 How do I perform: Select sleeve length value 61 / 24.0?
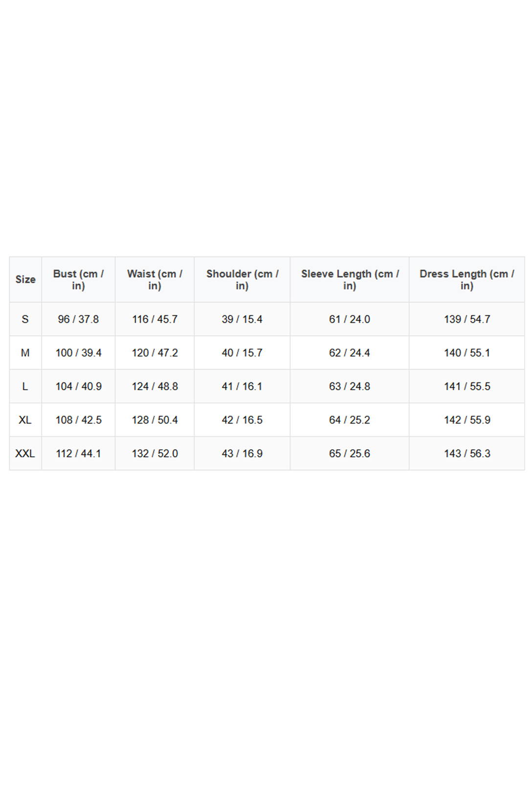point(350,319)
